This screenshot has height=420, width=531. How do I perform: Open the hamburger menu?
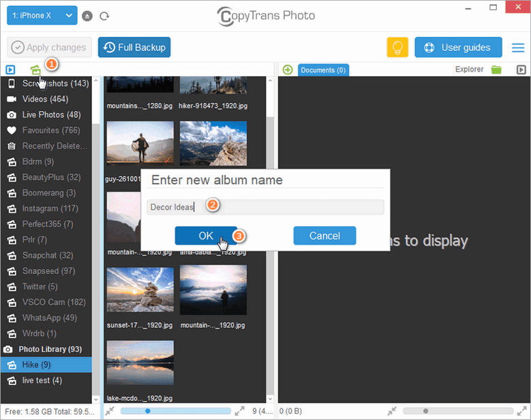point(518,48)
